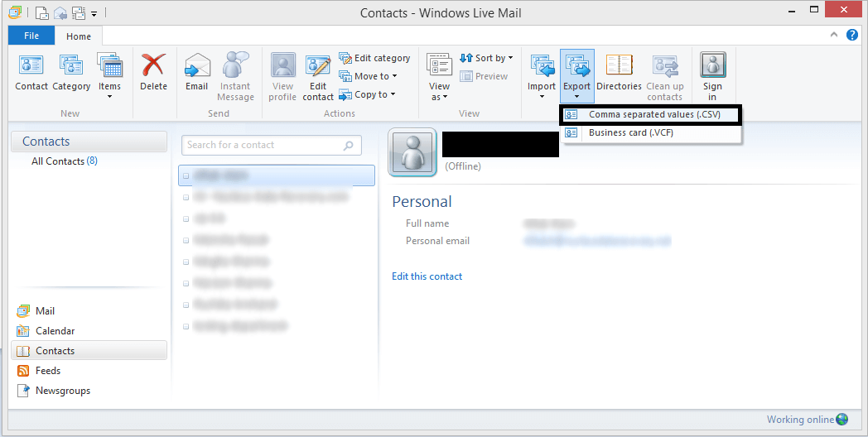Screen dimensions: 868x437
Task: Click the Export ribbon button
Action: 576,77
